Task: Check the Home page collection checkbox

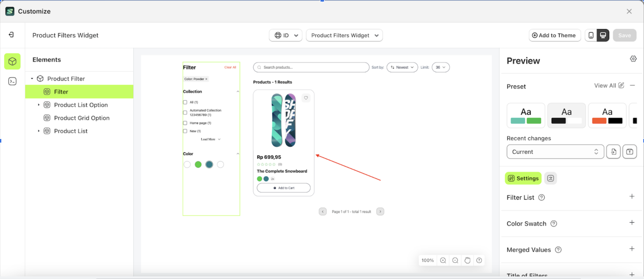Action: coord(185,123)
